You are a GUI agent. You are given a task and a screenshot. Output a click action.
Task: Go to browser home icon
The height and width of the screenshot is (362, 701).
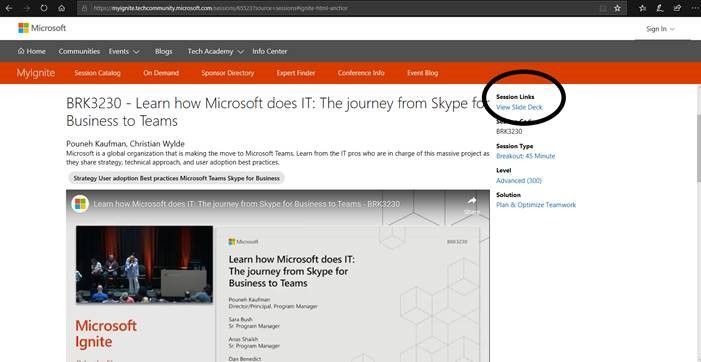click(x=62, y=8)
